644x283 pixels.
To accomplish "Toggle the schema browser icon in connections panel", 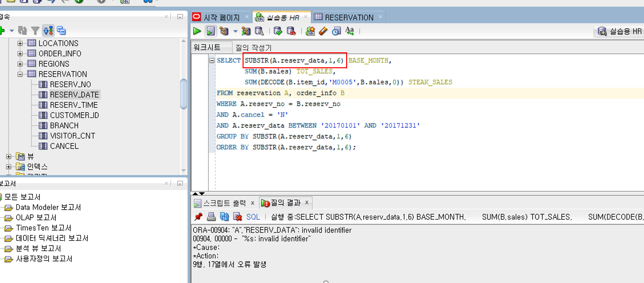I will [48, 31].
